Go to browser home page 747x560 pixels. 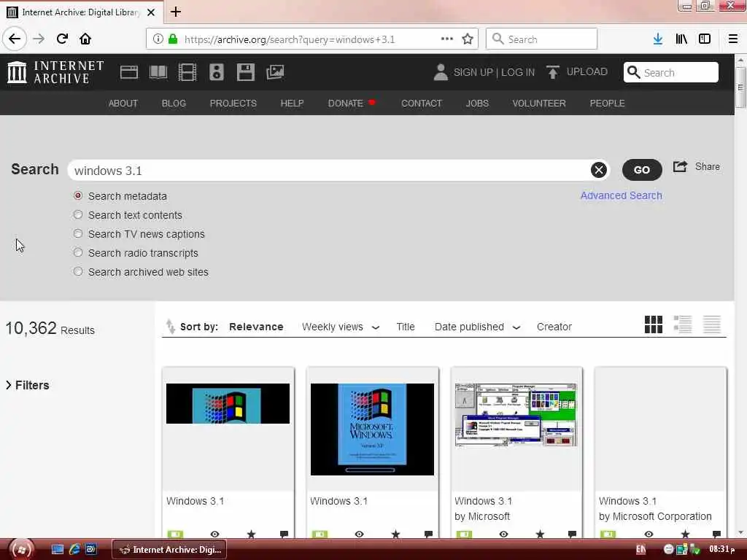(85, 39)
